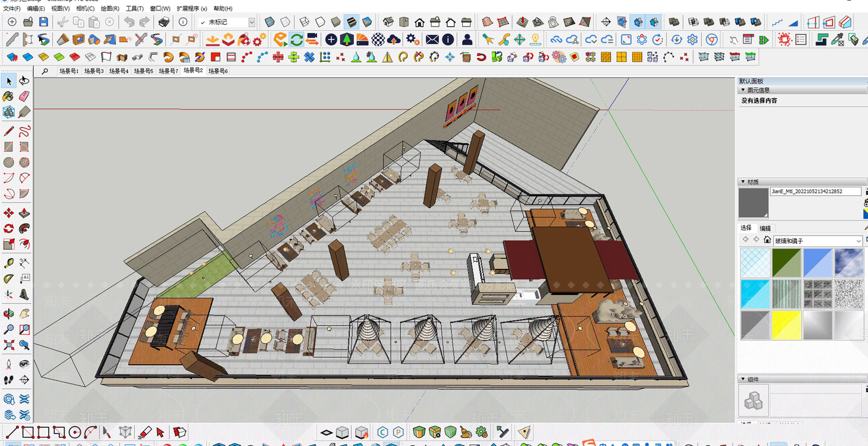Image resolution: width=868 pixels, height=446 pixels.
Task: Print the model using printer icon
Action: point(164,22)
